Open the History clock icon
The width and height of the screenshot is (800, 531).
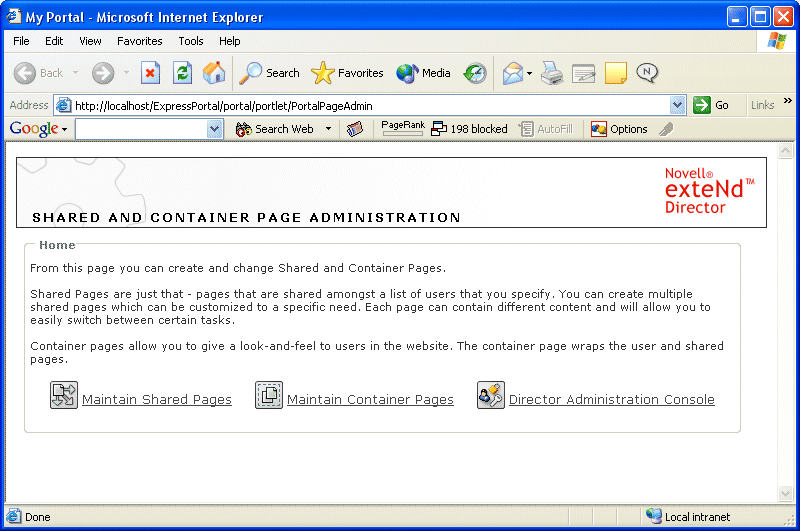click(475, 73)
